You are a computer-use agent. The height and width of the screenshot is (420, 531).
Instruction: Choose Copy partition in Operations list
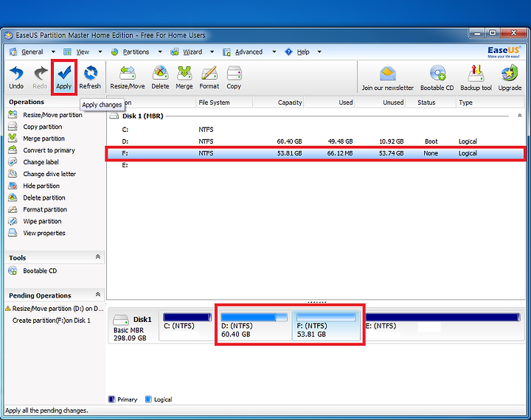click(35, 127)
